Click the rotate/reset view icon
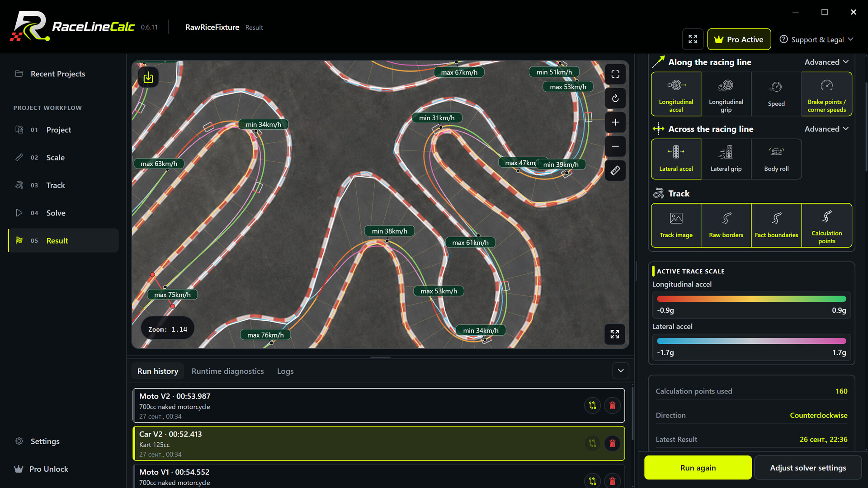868x488 pixels. tap(615, 99)
